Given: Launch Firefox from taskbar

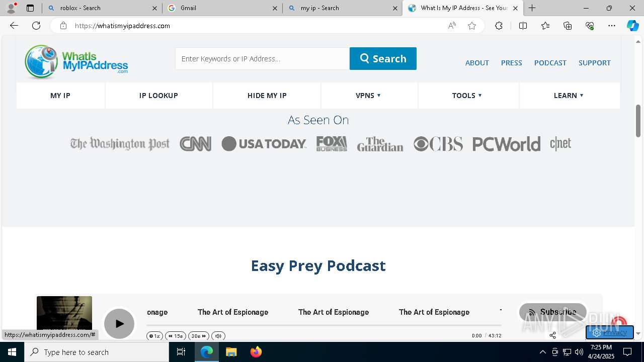Looking at the screenshot, I should coord(256,352).
